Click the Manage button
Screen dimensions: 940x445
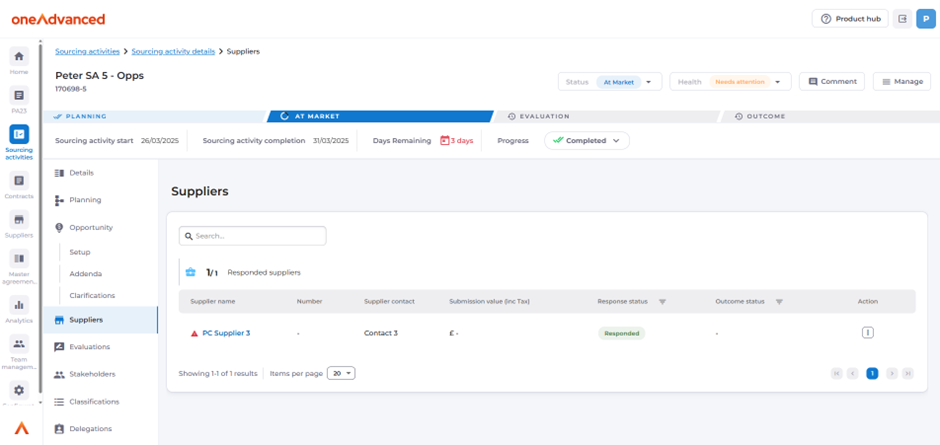click(902, 82)
